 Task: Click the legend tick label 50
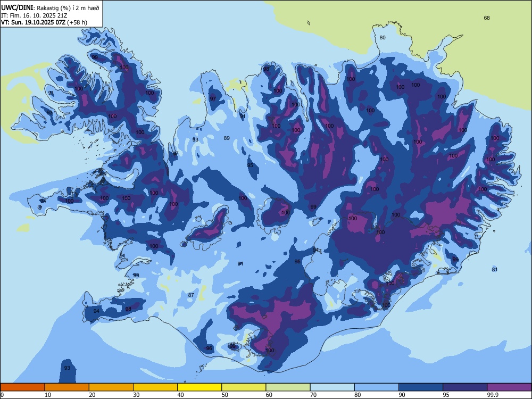pyautogui.click(x=225, y=395)
